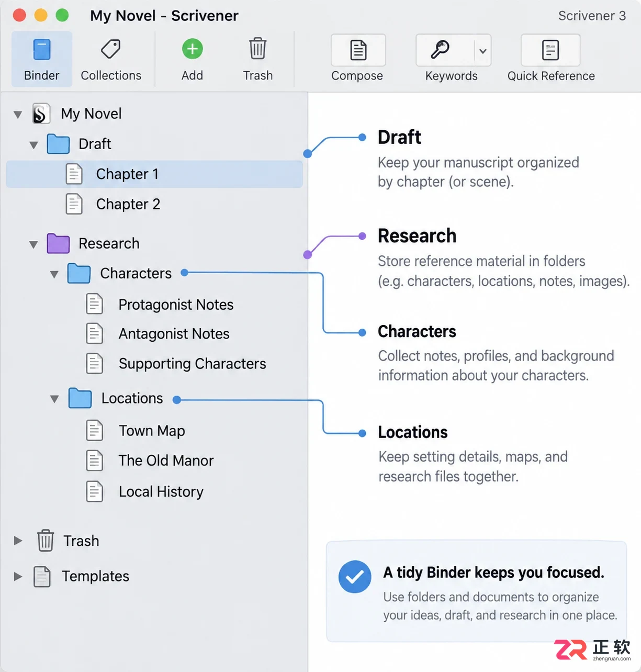
Task: Click the green Add button
Action: click(193, 49)
